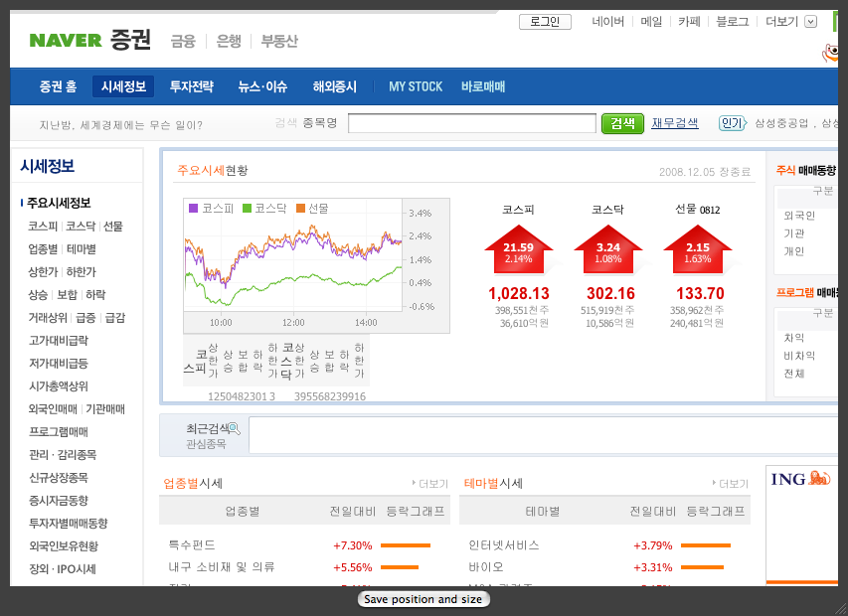Open the ING advertisement banner
848x616 pixels.
(802, 525)
